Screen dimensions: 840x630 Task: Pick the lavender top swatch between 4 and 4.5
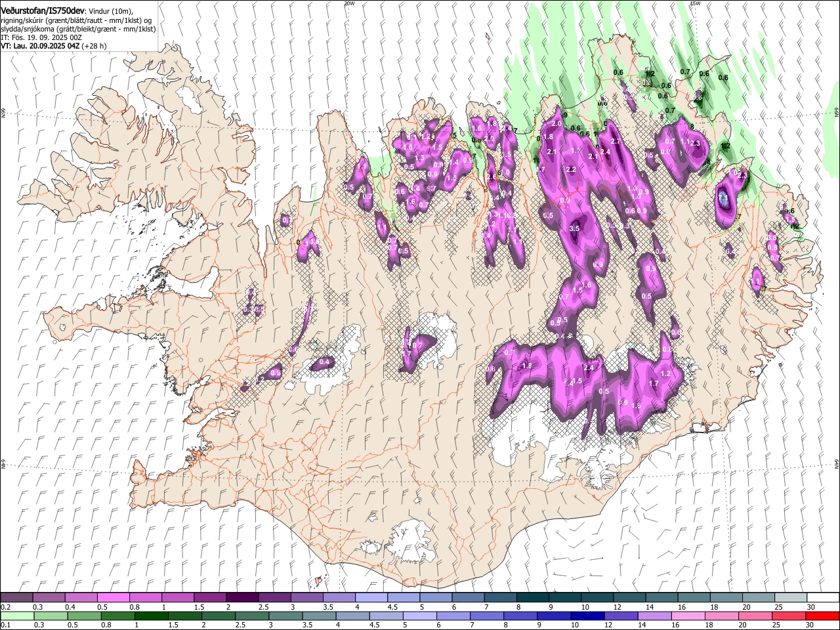tap(371, 598)
